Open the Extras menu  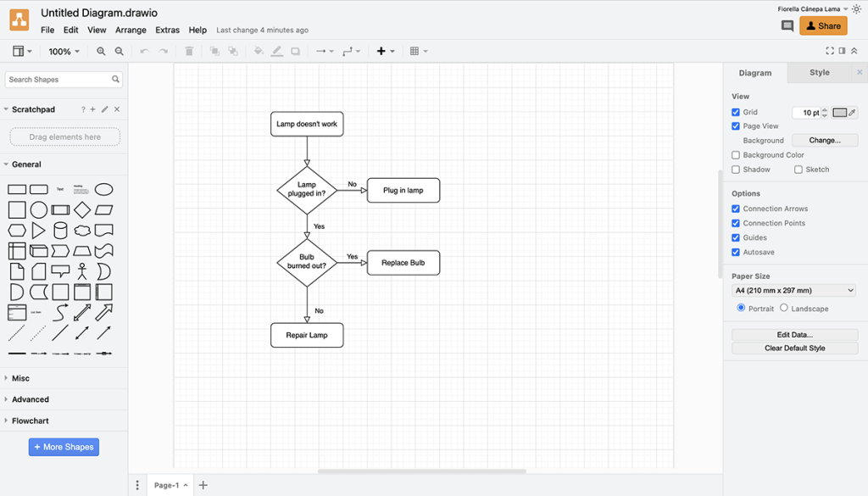click(167, 30)
